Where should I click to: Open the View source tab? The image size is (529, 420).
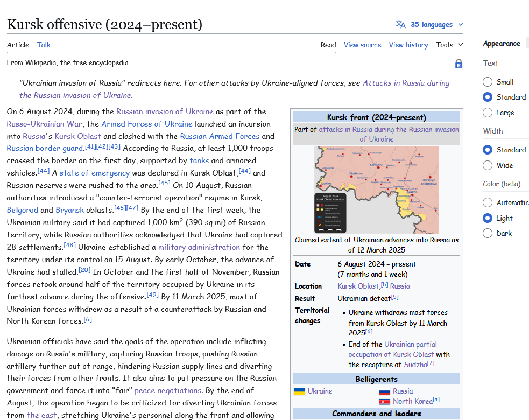click(362, 45)
